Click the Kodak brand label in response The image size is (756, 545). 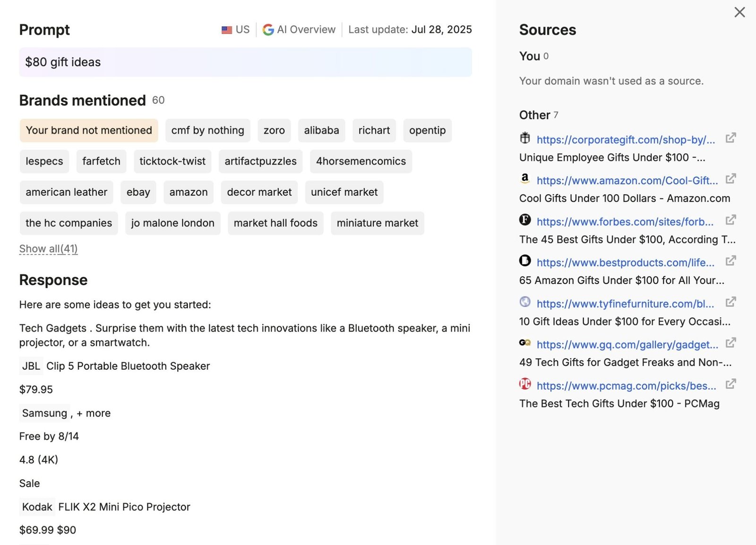[37, 507]
